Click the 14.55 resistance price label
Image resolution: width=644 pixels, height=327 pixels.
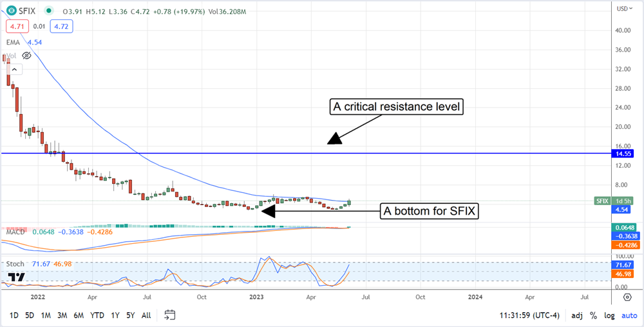624,154
